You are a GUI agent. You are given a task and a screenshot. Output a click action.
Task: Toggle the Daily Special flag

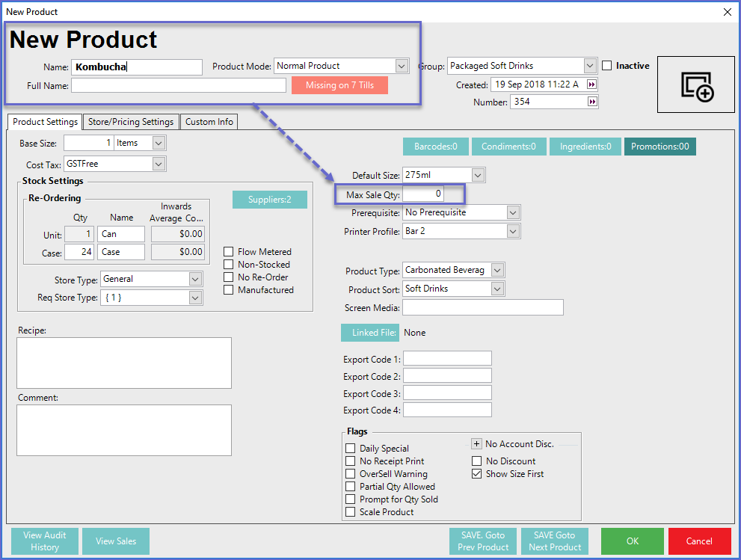pyautogui.click(x=351, y=449)
